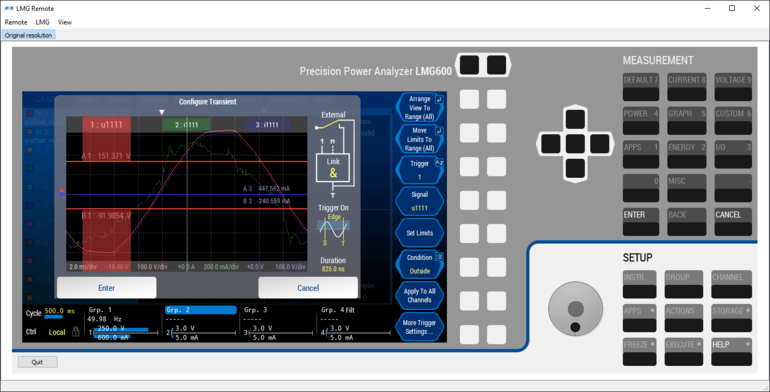Open the Condition Outside selector
Screen dimensions: 770x392
point(419,264)
